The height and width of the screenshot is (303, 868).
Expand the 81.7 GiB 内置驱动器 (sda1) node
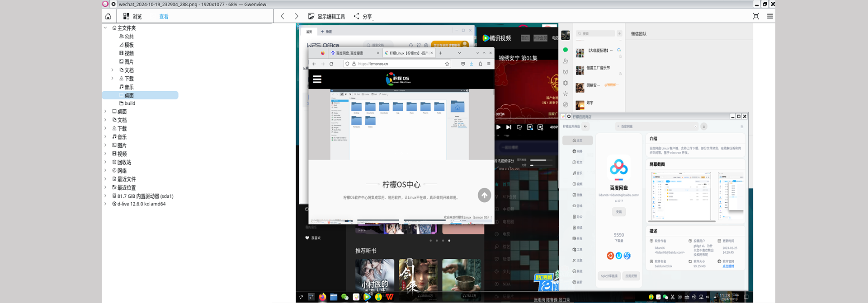(105, 196)
